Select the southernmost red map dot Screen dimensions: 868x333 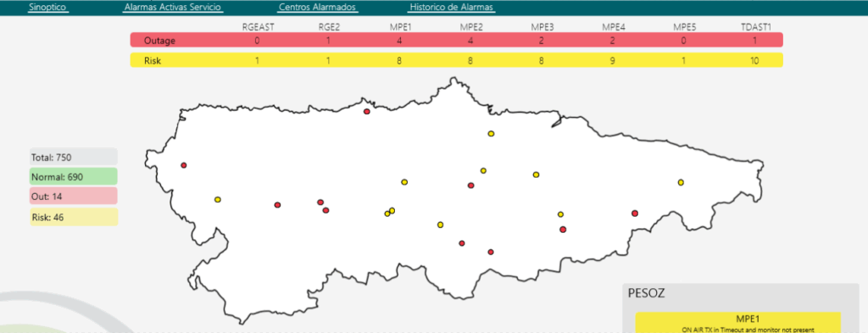(x=491, y=252)
